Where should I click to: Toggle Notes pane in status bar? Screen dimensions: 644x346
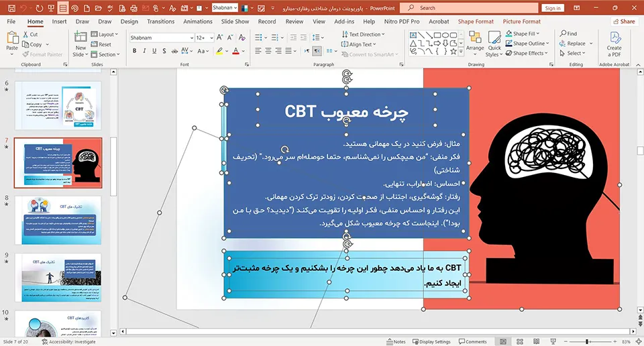point(396,341)
